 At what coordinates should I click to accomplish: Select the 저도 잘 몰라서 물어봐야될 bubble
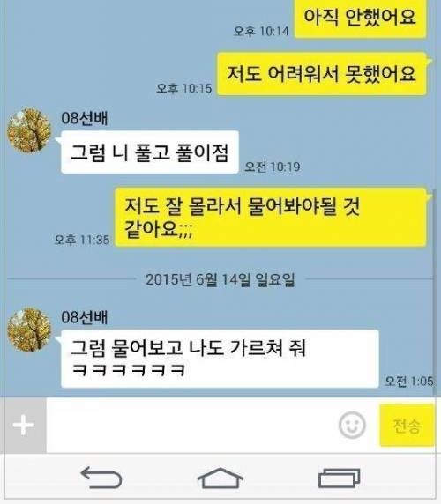pyautogui.click(x=271, y=218)
